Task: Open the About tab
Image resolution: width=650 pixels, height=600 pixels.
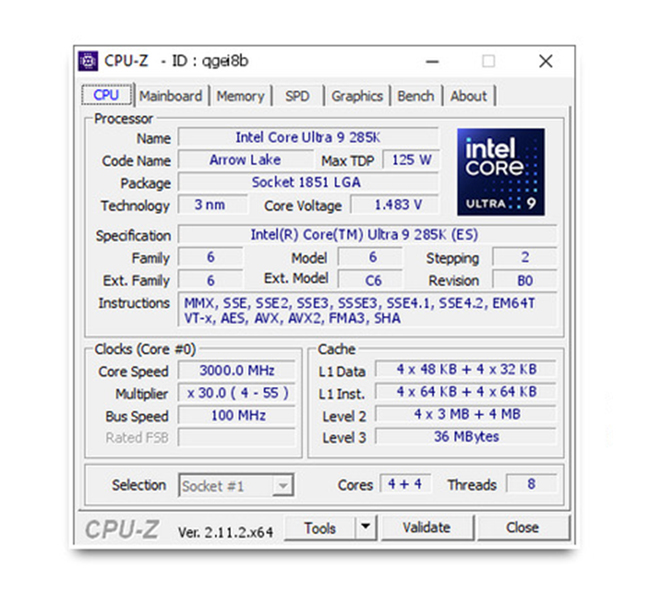Action: tap(468, 96)
